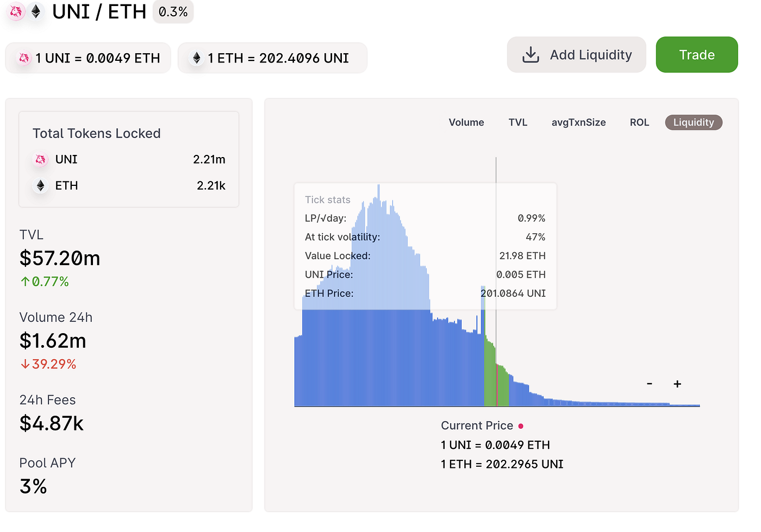The height and width of the screenshot is (532, 761).
Task: Click the red Current Price legend dot
Action: point(521,426)
